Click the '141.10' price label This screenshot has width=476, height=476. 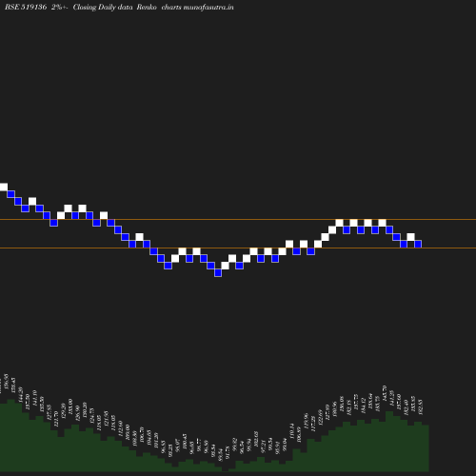tap(35, 398)
